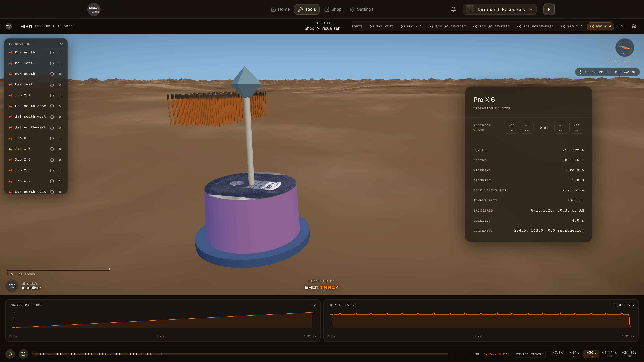This screenshot has height=362, width=644.
Task: Set playback speed to 2x (~14 s)
Action: [x=575, y=354]
